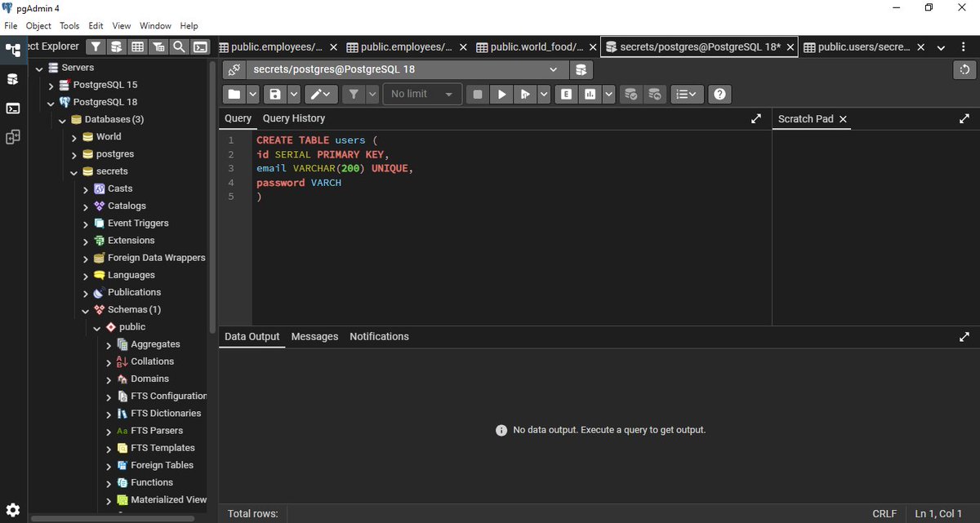Screen dimensions: 980x523
Task: Select the Foreign Data Wrappers tree item
Action: (x=156, y=258)
